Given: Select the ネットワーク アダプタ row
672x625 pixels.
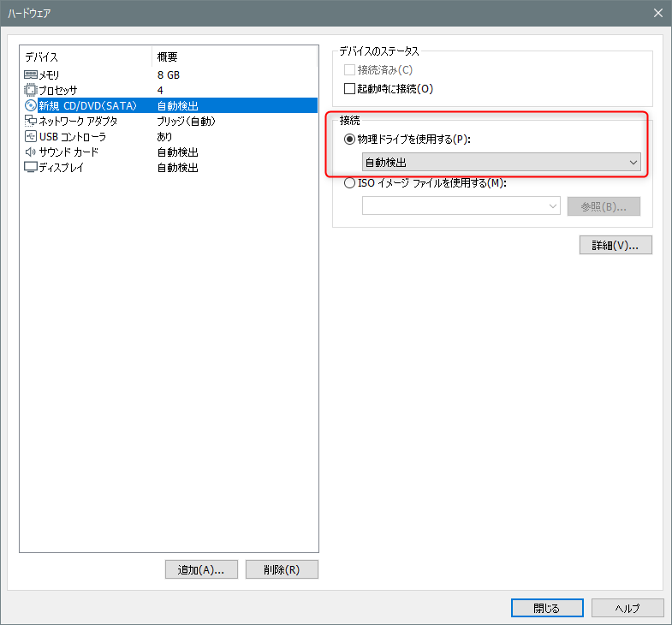Looking at the screenshot, I should click(x=169, y=121).
